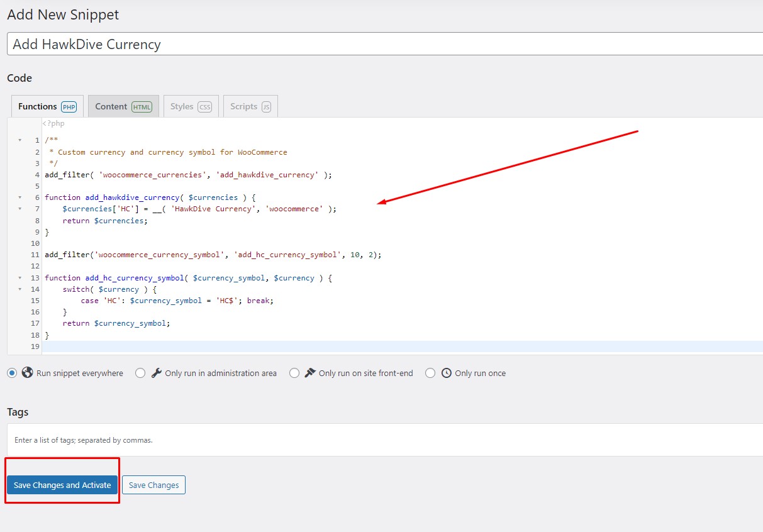This screenshot has height=532, width=763.
Task: Select the Run snippet everywhere radio button
Action: coord(12,373)
